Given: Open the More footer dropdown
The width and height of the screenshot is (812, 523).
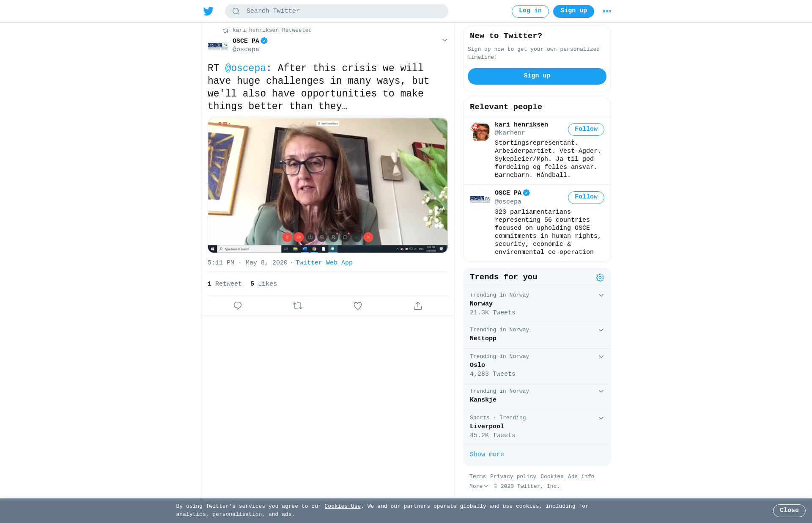Looking at the screenshot, I should 479,487.
